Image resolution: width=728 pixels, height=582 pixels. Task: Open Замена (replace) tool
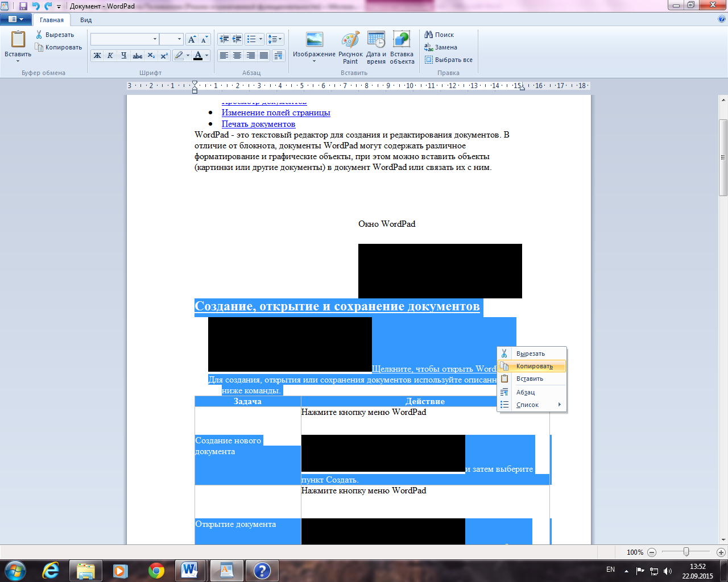click(441, 47)
